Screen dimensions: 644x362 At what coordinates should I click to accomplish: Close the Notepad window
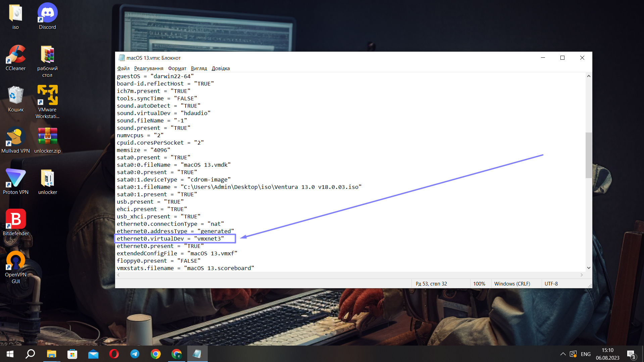(x=582, y=58)
